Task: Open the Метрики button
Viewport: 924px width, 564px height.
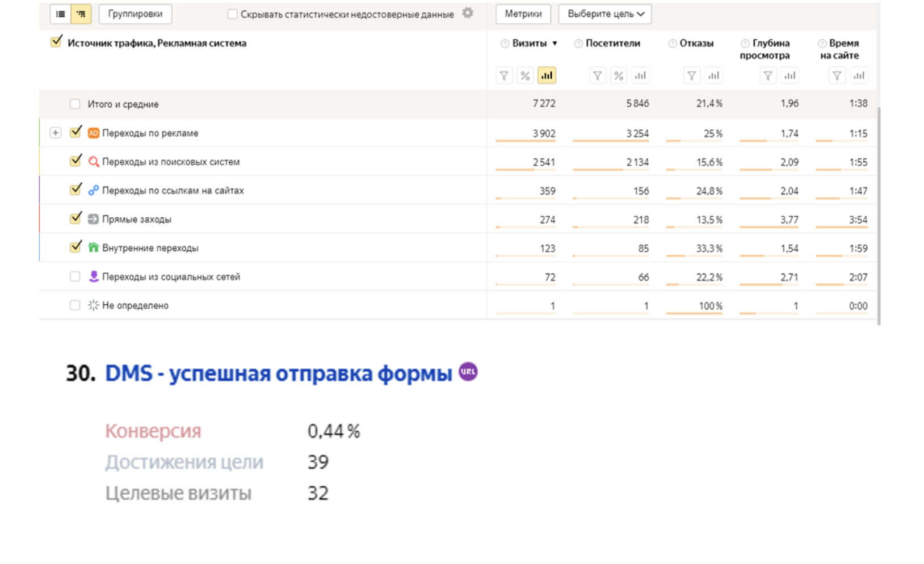Action: [523, 14]
